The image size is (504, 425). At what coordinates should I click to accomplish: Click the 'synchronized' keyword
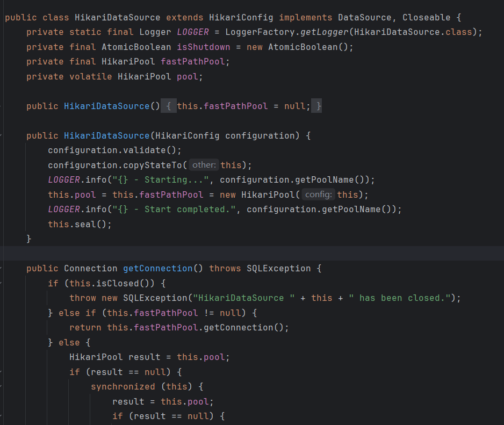[123, 387]
